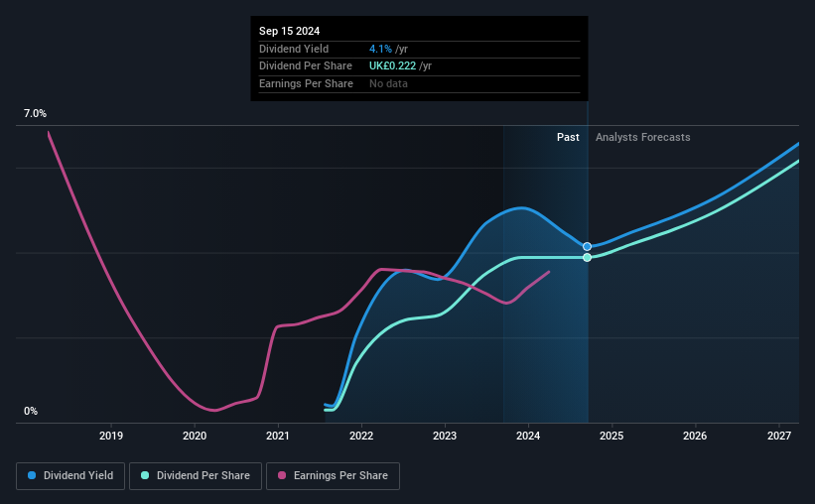The height and width of the screenshot is (504, 815).
Task: Select the blue Dividend Yield data point marker
Action: click(x=587, y=246)
